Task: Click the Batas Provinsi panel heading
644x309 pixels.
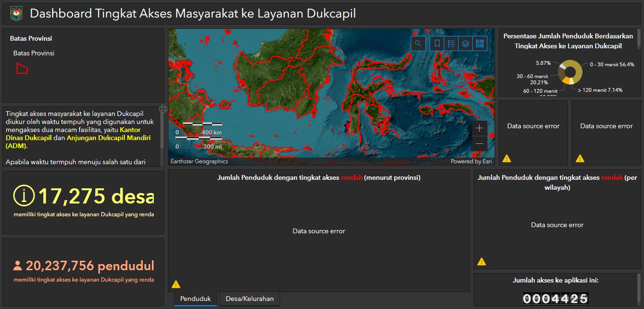Action: (31, 38)
